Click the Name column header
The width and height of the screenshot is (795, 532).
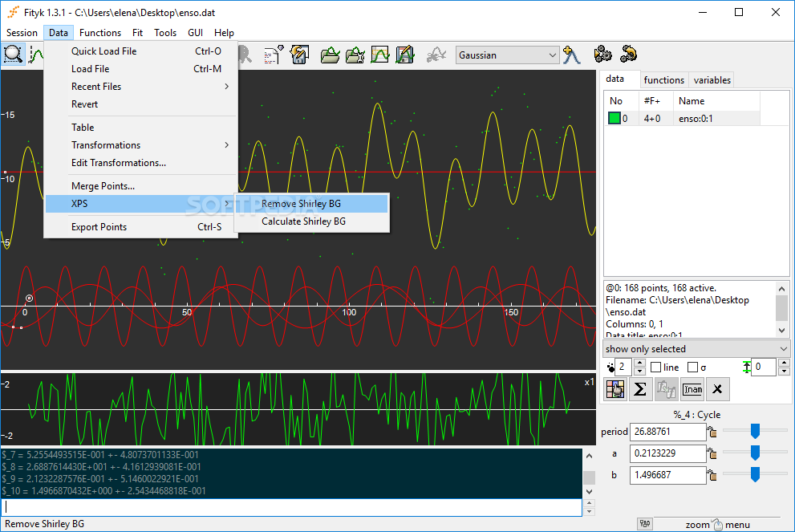click(716, 101)
